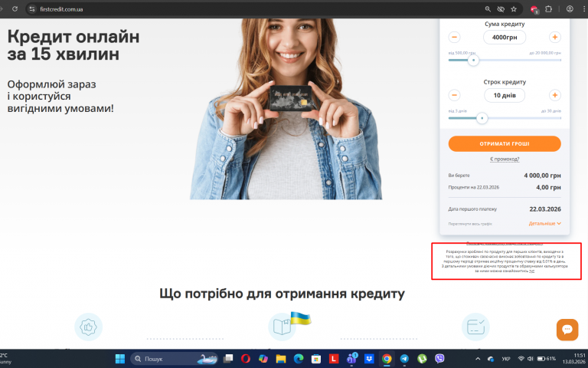Launch Telegram from the taskbar
Image resolution: width=588 pixels, height=368 pixels.
pos(404,359)
